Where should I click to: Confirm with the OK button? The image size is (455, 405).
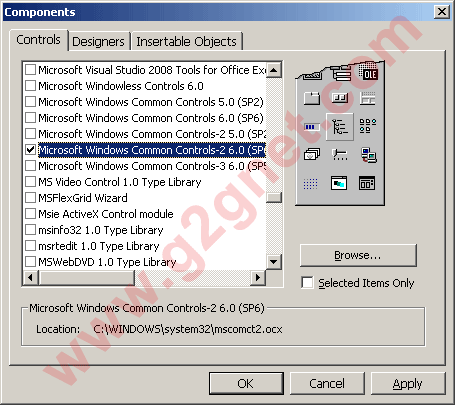(246, 383)
